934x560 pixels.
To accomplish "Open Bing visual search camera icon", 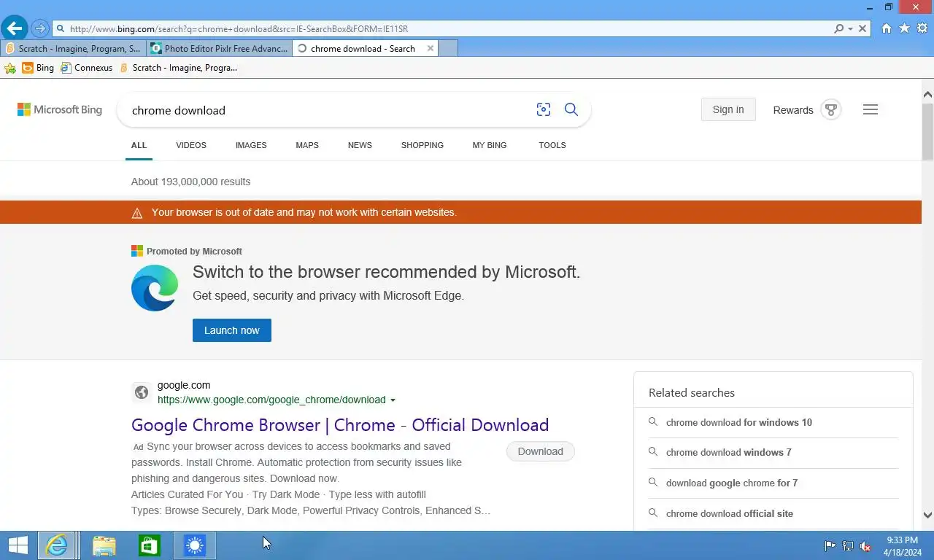I will [x=544, y=109].
